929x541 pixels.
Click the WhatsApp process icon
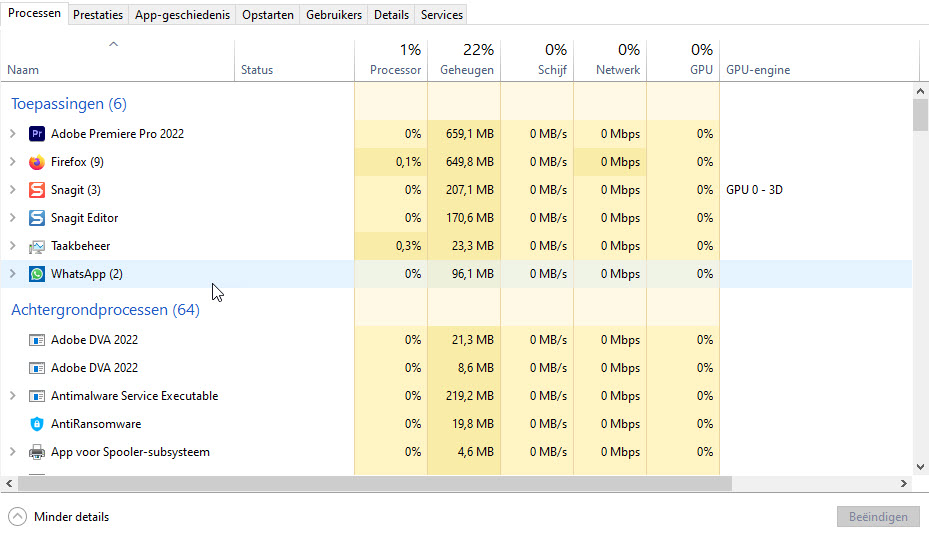[x=37, y=274]
